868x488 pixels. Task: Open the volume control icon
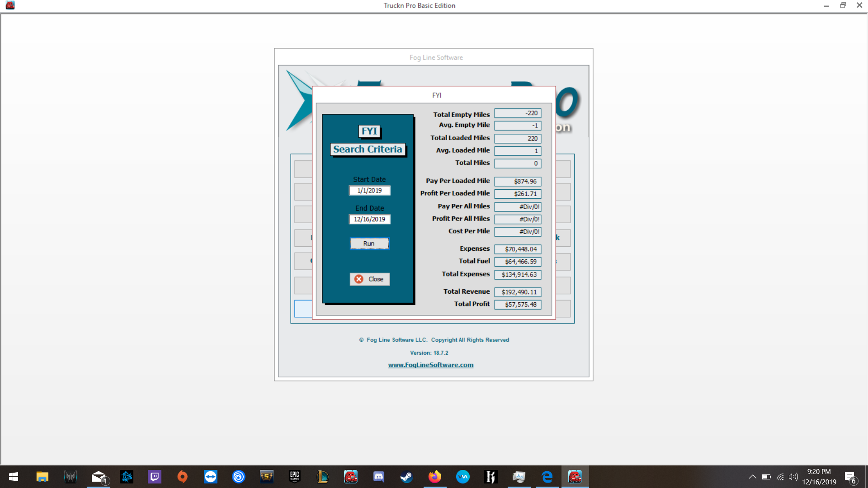pos(793,477)
